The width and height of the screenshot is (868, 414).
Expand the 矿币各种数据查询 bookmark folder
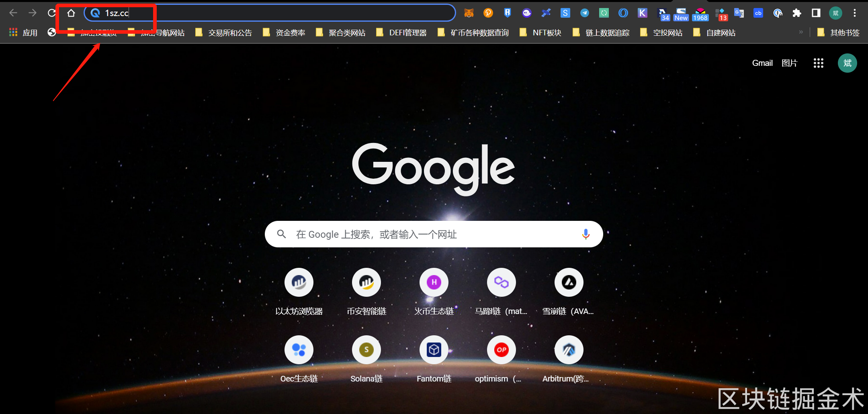pyautogui.click(x=473, y=33)
